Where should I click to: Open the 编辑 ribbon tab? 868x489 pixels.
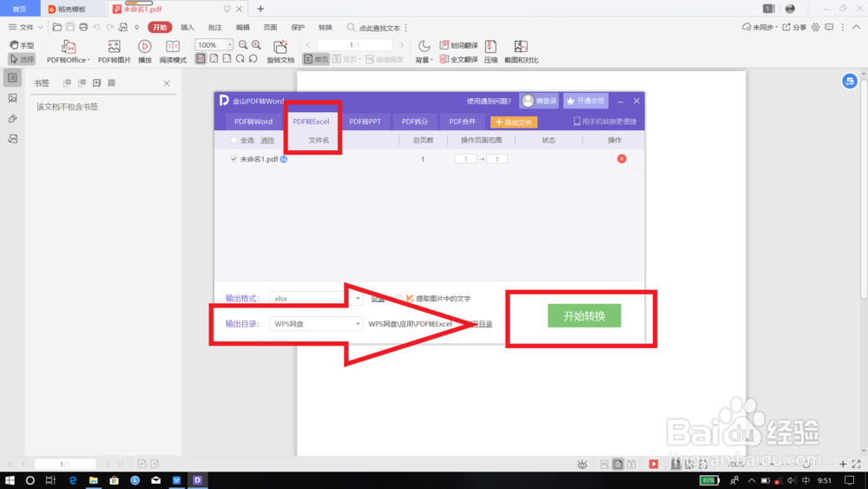click(242, 27)
